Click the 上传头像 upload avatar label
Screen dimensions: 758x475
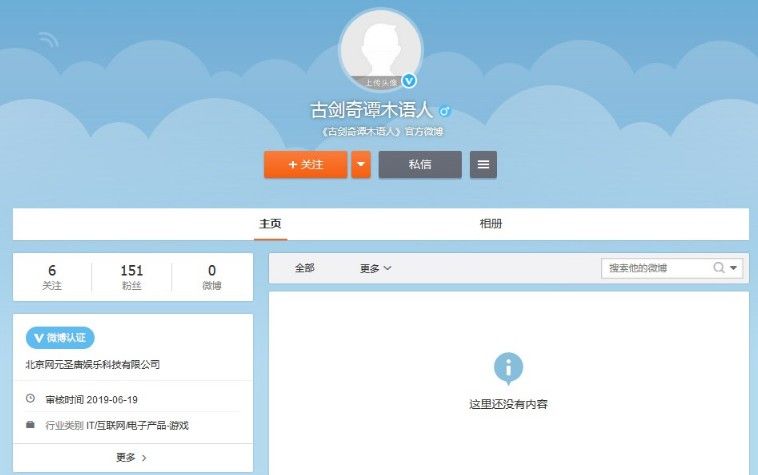(380, 83)
